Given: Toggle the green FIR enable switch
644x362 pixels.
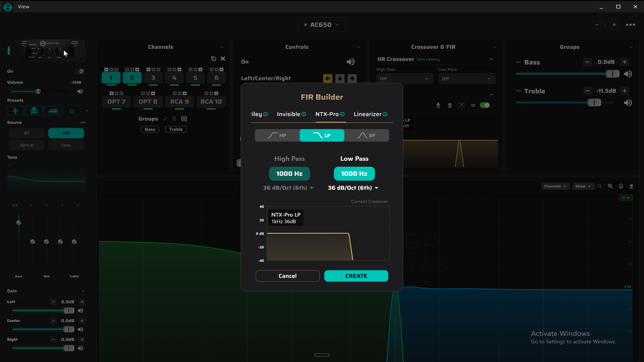Looking at the screenshot, I should point(485,105).
